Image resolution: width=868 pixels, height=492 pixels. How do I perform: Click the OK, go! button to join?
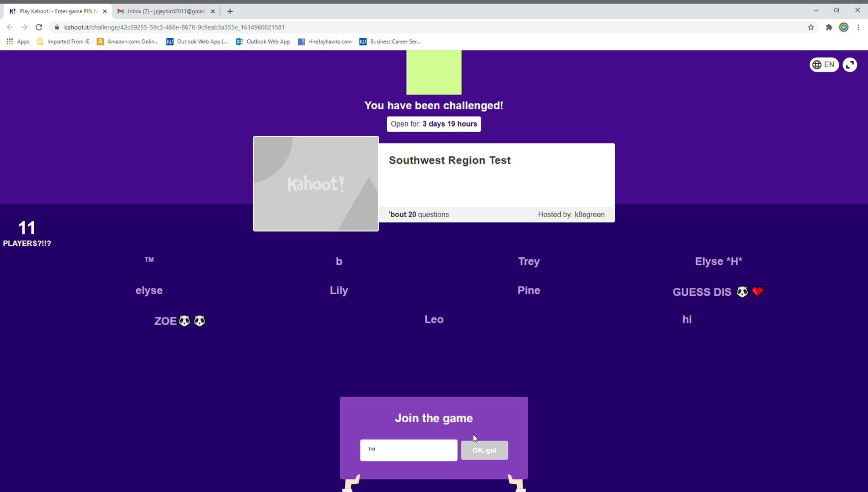pyautogui.click(x=484, y=450)
